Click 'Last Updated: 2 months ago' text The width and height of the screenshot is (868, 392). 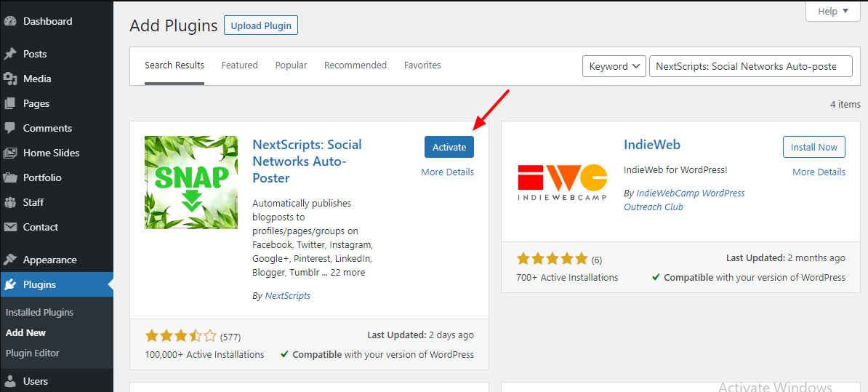[x=786, y=258]
